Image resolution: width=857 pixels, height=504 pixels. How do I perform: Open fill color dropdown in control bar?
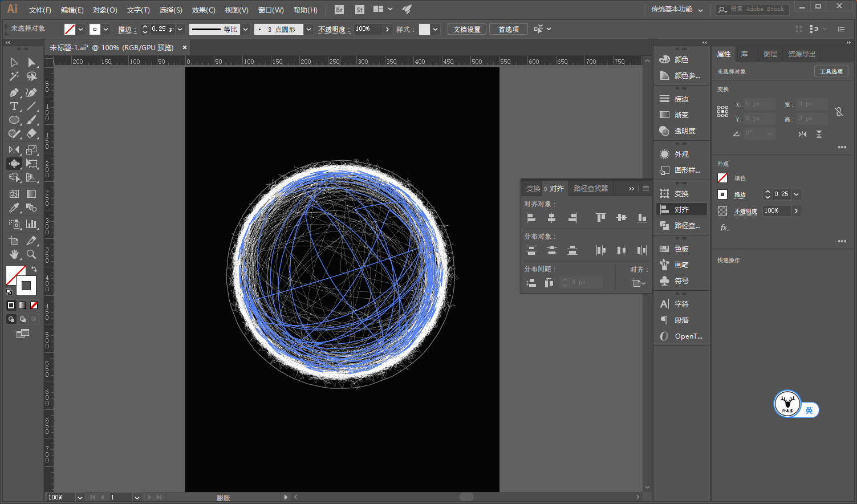[x=81, y=29]
